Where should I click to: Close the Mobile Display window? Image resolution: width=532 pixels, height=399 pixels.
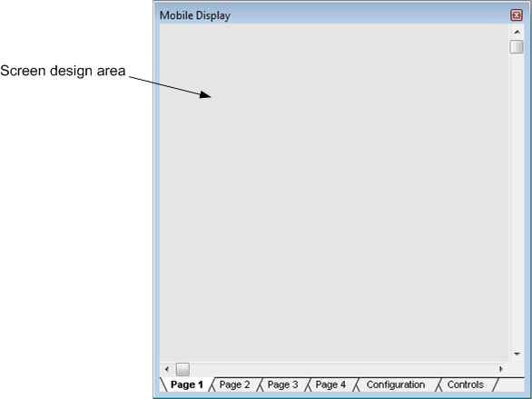(517, 15)
